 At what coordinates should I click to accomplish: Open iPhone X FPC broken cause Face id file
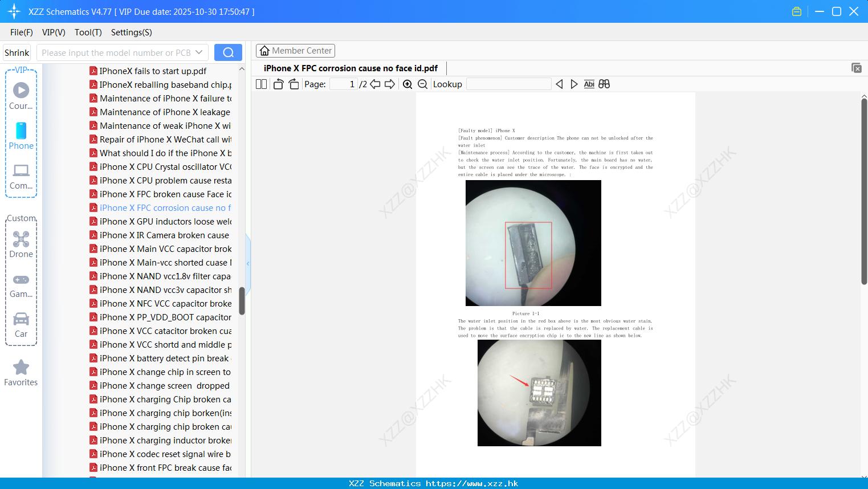tap(165, 194)
